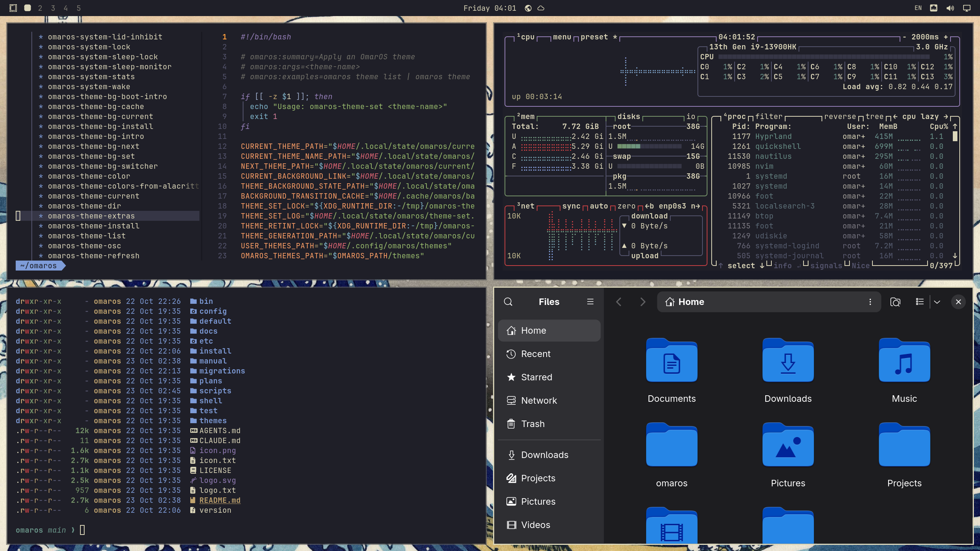Open the path bar three-dot menu
Image resolution: width=980 pixels, height=551 pixels.
pyautogui.click(x=870, y=302)
